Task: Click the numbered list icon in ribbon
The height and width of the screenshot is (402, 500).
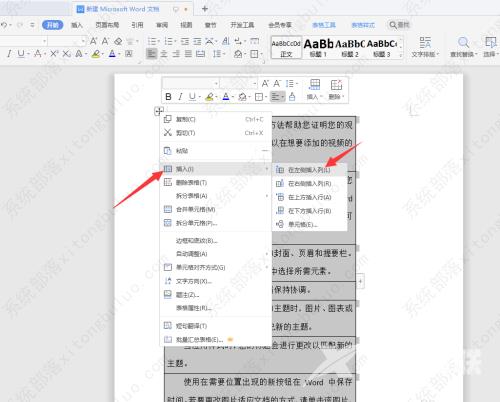Action: click(x=169, y=41)
